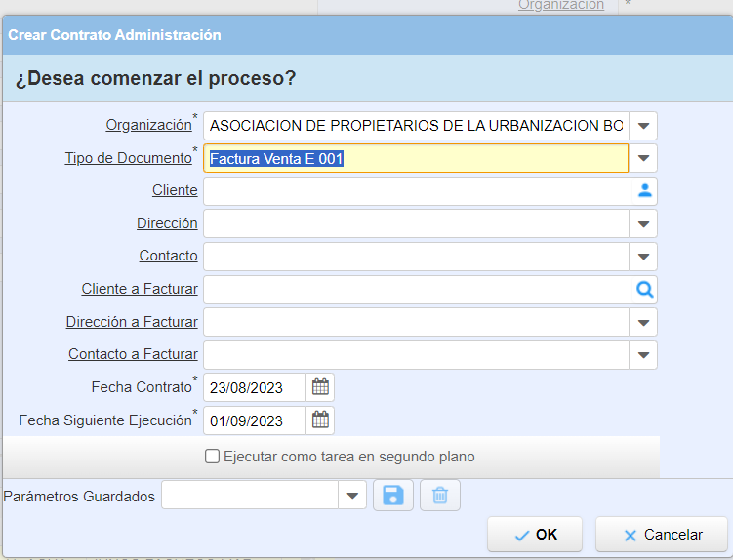733x560 pixels.
Task: Click the Fecha Contrato date field
Action: tap(254, 387)
